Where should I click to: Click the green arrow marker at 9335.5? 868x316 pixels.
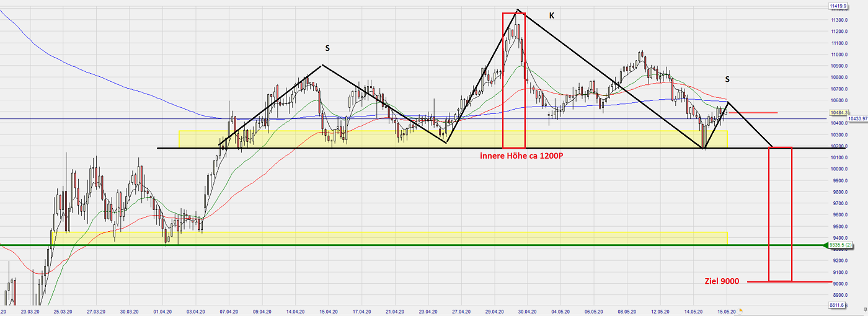[x=826, y=246]
